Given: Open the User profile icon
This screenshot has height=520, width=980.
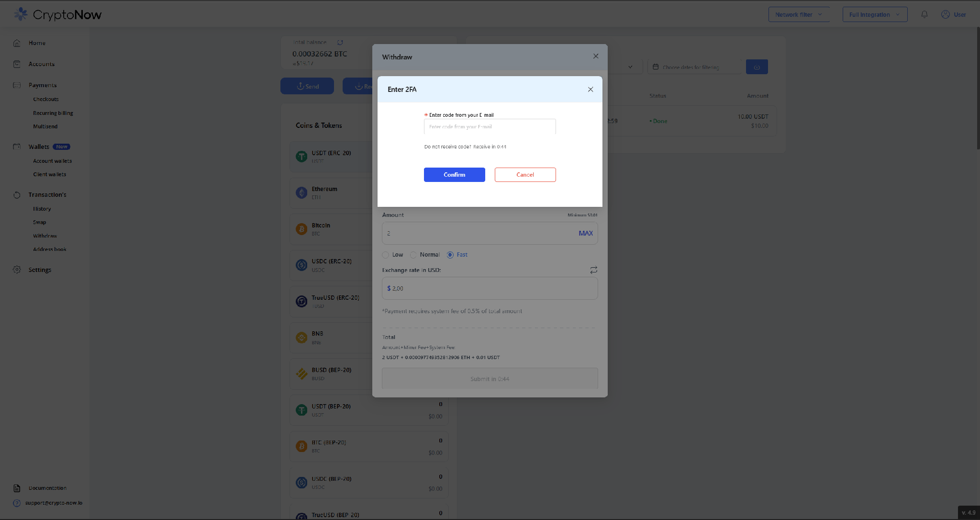Looking at the screenshot, I should coord(946,14).
